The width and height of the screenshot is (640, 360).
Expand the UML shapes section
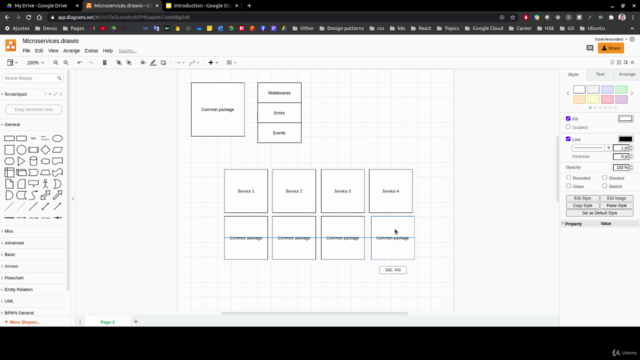[9, 301]
